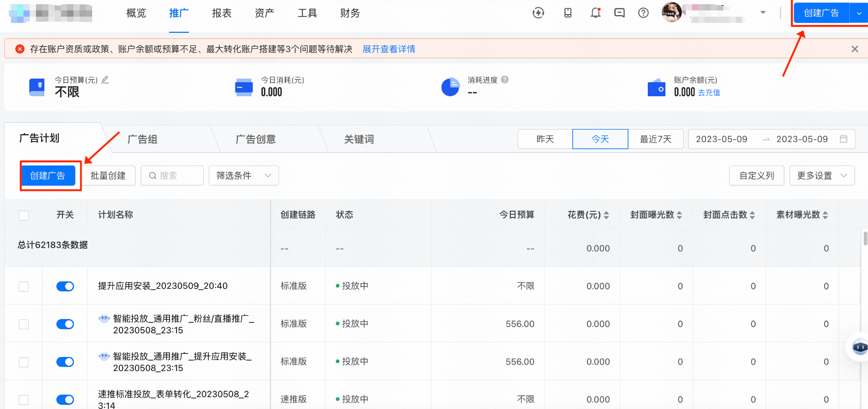Open the notification bell icon

(596, 13)
